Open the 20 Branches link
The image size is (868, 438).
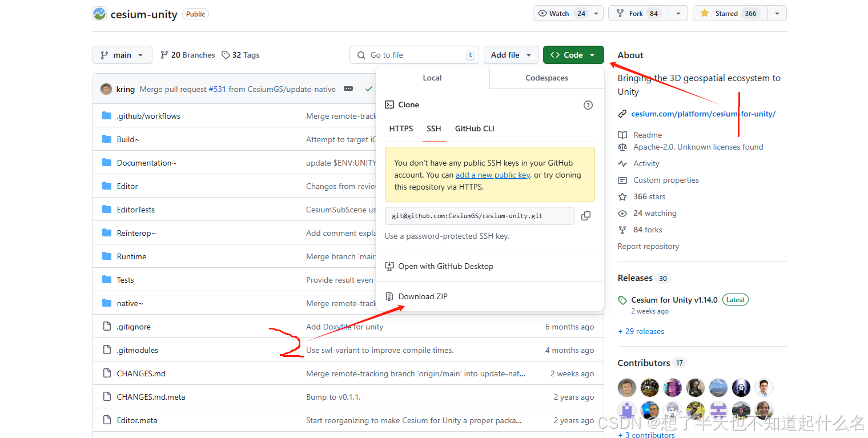[x=187, y=55]
